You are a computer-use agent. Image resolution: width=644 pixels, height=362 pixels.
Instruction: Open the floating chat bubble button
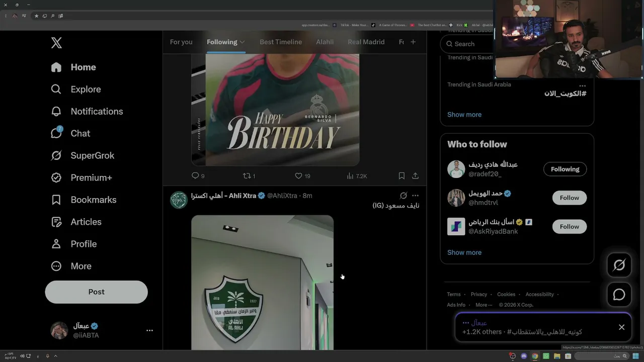click(619, 295)
